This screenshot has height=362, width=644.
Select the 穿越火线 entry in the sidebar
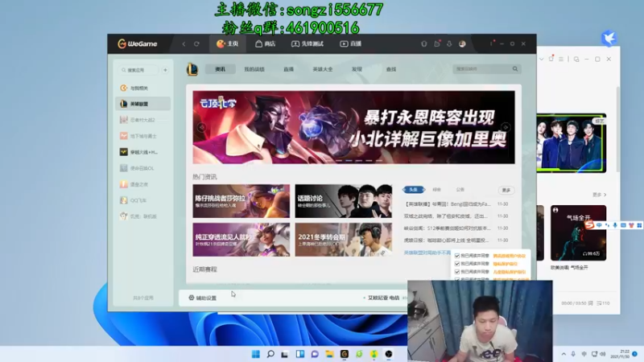[x=143, y=152]
